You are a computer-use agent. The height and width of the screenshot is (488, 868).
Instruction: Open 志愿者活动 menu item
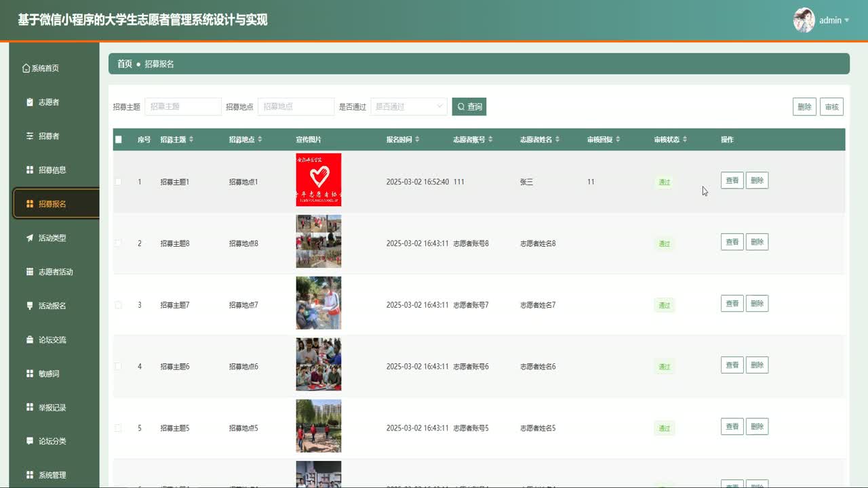(x=54, y=272)
